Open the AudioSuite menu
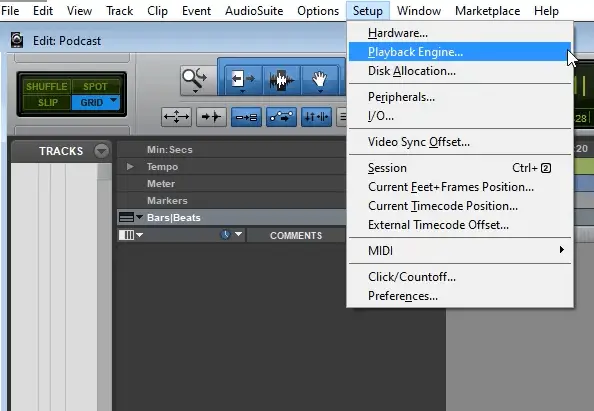Image resolution: width=594 pixels, height=411 pixels. click(x=254, y=11)
